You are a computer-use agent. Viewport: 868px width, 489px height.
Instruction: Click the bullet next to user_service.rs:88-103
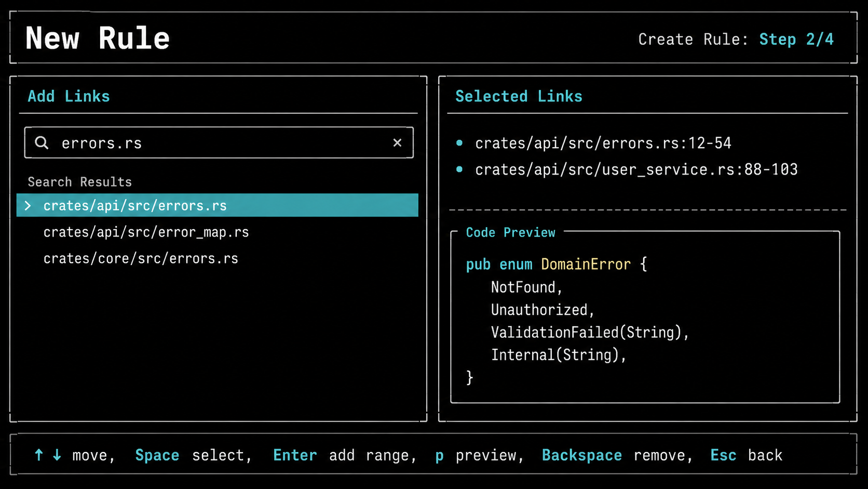tap(459, 169)
